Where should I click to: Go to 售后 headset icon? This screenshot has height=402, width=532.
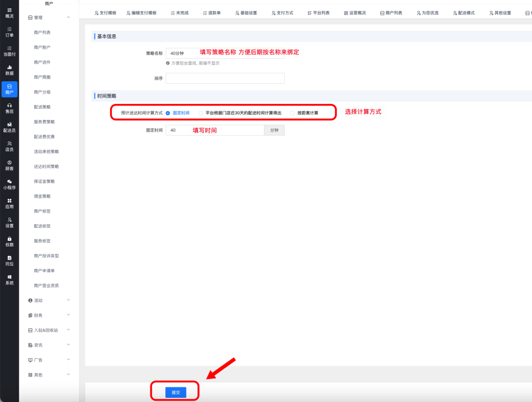(9, 105)
